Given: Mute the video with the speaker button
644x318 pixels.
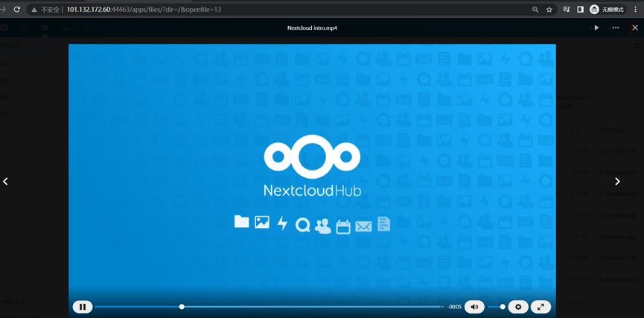Looking at the screenshot, I should pyautogui.click(x=474, y=307).
